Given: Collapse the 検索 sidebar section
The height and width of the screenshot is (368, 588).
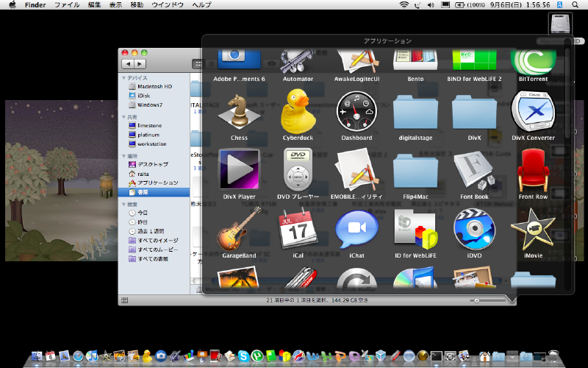Looking at the screenshot, I should click(x=123, y=205).
